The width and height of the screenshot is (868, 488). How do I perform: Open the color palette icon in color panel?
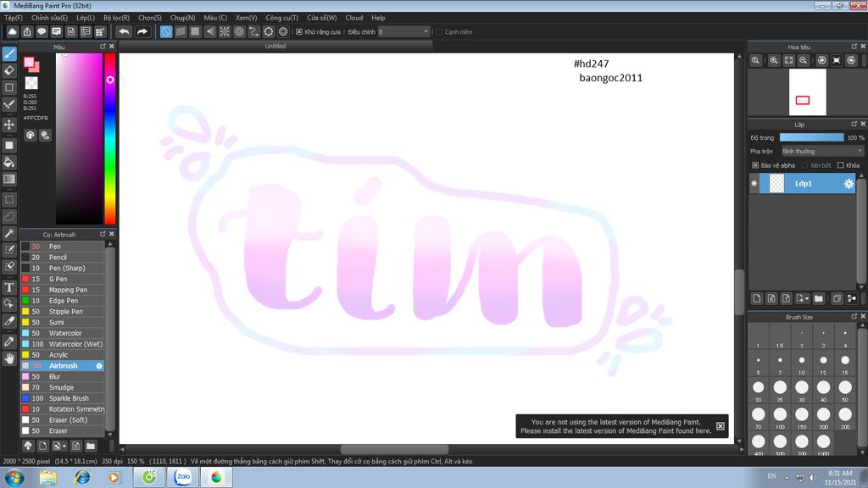click(x=31, y=135)
